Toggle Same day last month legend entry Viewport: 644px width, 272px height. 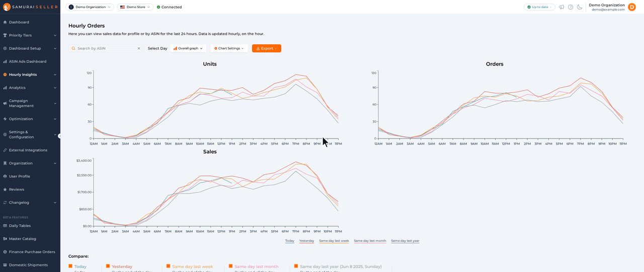pos(370,241)
